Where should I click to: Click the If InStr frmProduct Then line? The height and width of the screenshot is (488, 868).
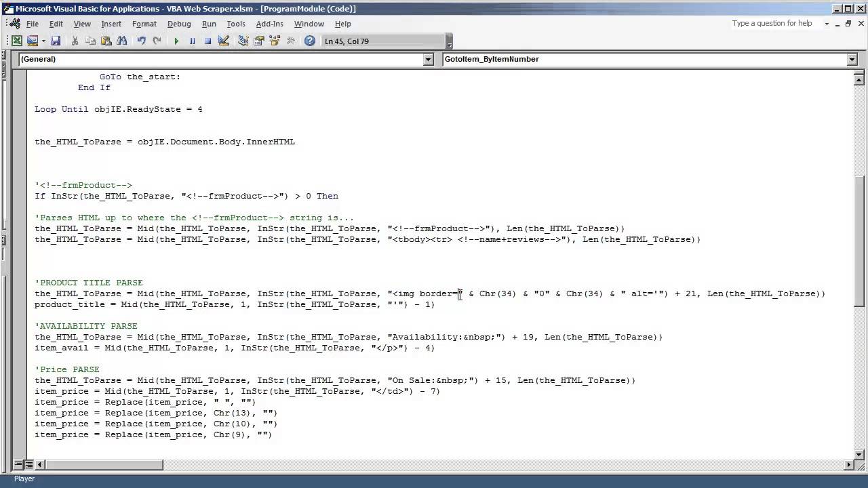[x=186, y=196]
